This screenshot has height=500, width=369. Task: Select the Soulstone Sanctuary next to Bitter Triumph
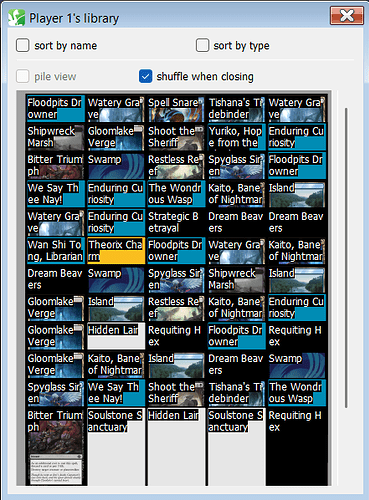[115, 447]
